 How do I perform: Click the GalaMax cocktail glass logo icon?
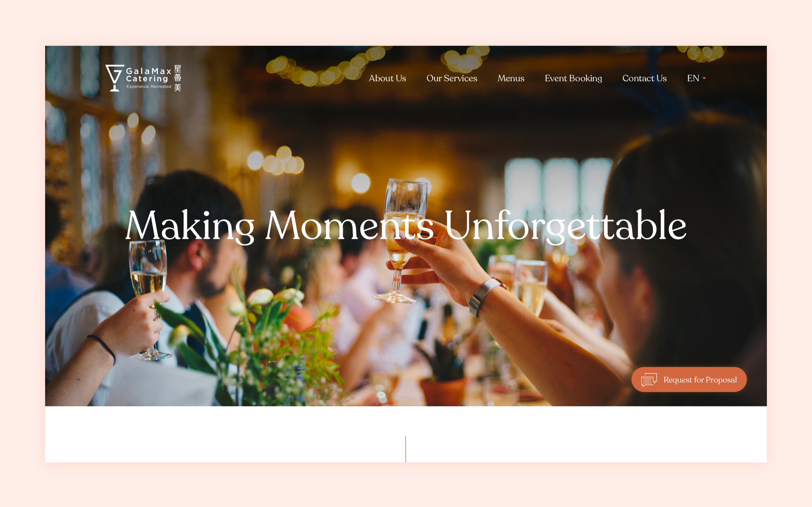point(115,78)
